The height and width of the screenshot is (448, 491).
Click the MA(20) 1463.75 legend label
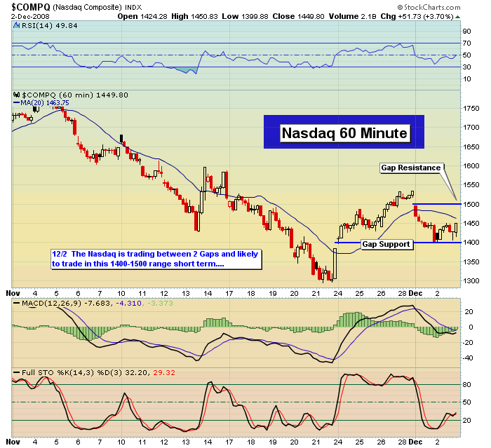pos(41,102)
